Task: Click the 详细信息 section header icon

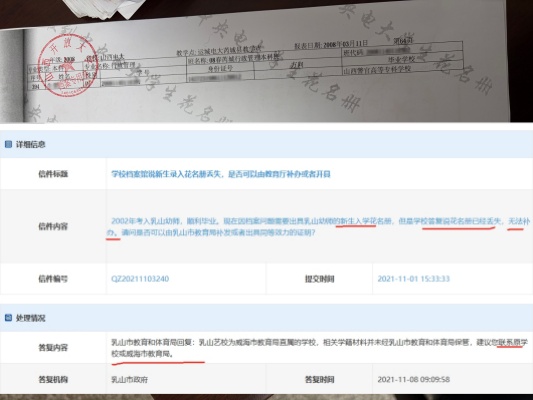Action: [8, 144]
